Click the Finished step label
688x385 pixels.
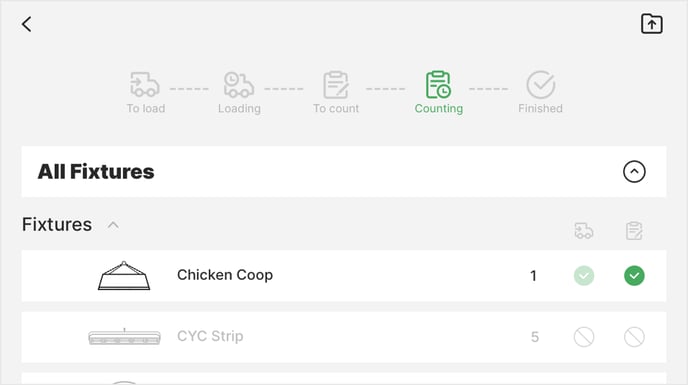(x=540, y=108)
